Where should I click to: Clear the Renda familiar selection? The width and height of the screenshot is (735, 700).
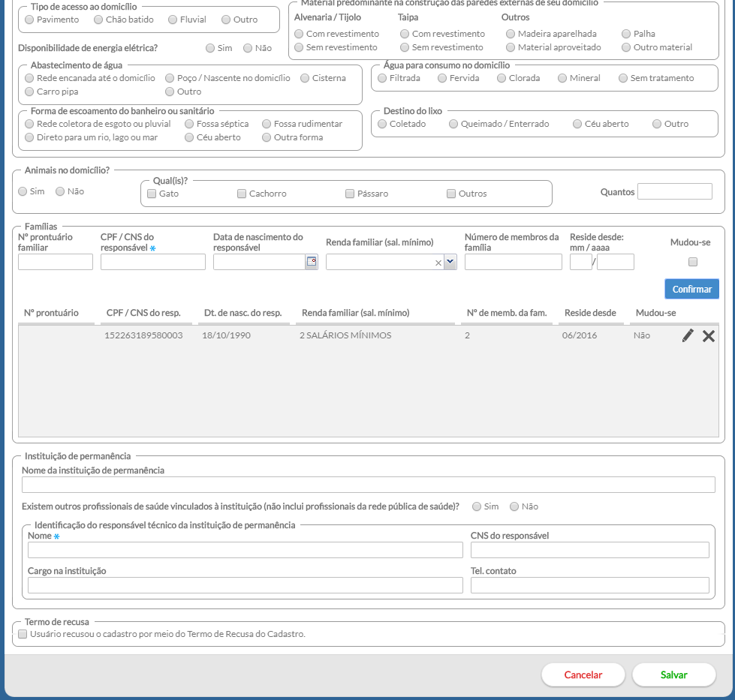438,263
